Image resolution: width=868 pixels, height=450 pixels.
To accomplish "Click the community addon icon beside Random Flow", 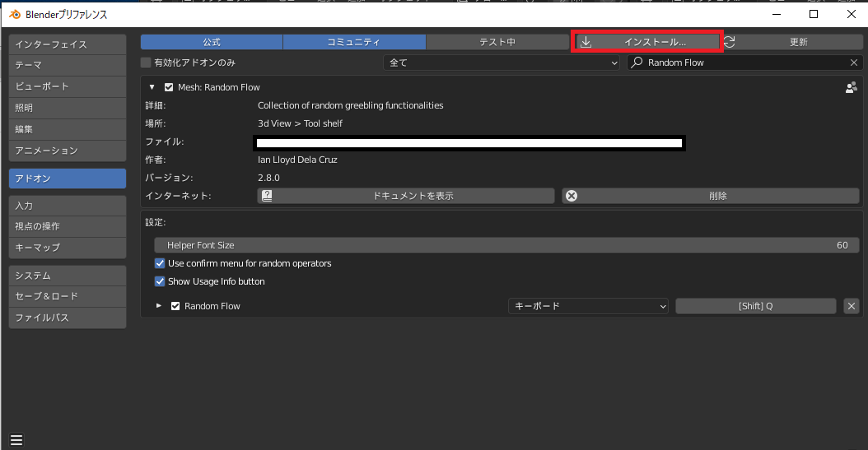I will point(851,87).
